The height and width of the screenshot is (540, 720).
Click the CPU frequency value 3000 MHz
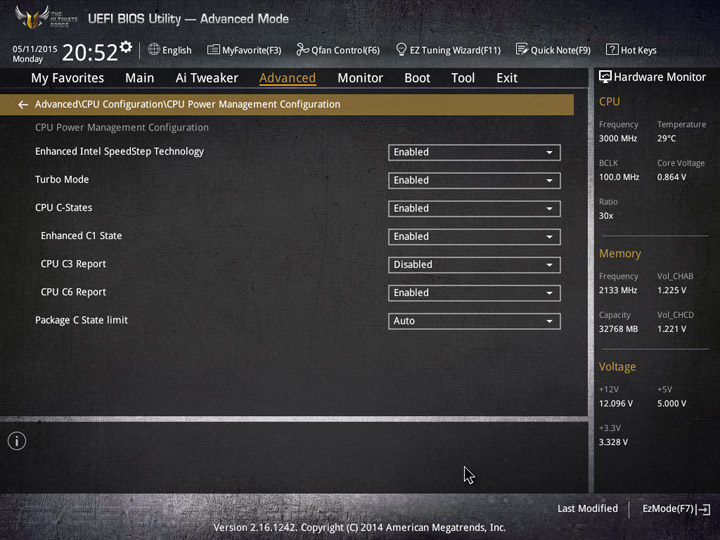[618, 139]
